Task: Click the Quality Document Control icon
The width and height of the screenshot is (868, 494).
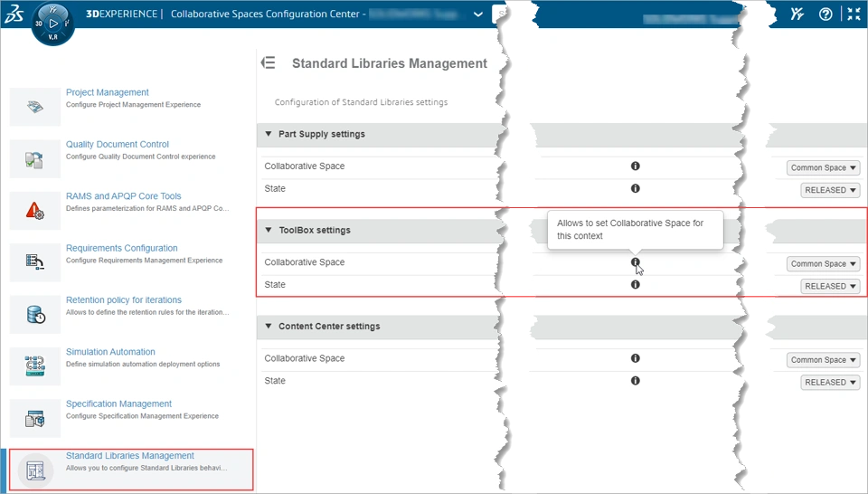Action: coord(35,158)
